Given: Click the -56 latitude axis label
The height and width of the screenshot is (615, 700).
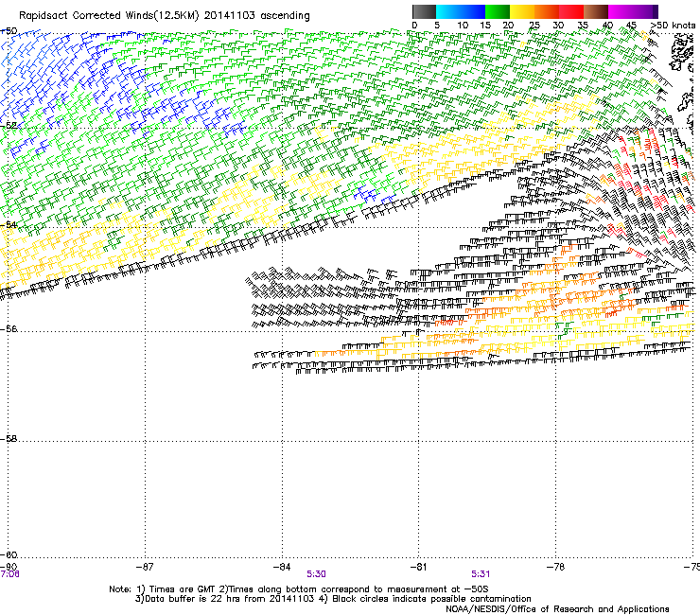Looking at the screenshot, I should tap(9, 328).
